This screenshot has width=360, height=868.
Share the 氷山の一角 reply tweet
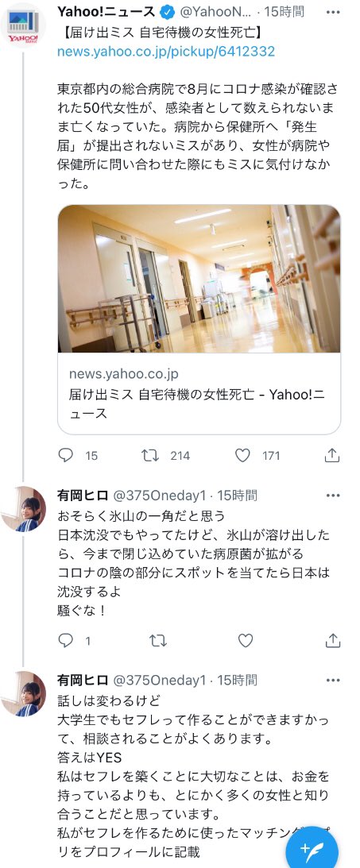(x=332, y=641)
